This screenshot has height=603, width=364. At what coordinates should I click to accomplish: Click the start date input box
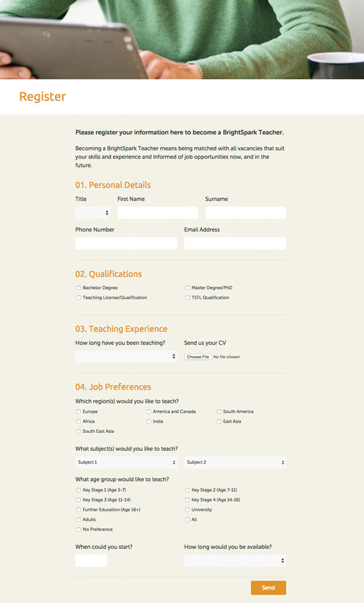pos(91,560)
